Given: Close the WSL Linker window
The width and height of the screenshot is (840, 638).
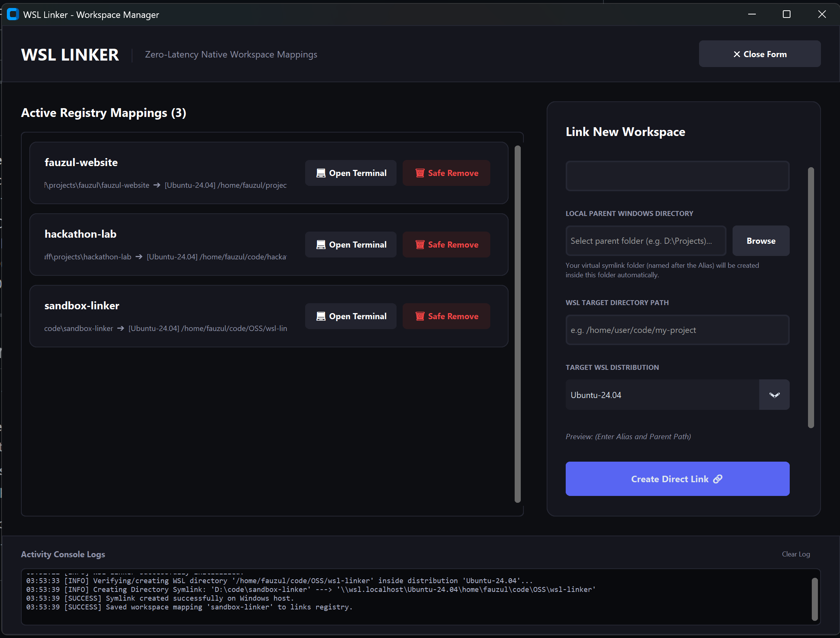Looking at the screenshot, I should pyautogui.click(x=822, y=14).
